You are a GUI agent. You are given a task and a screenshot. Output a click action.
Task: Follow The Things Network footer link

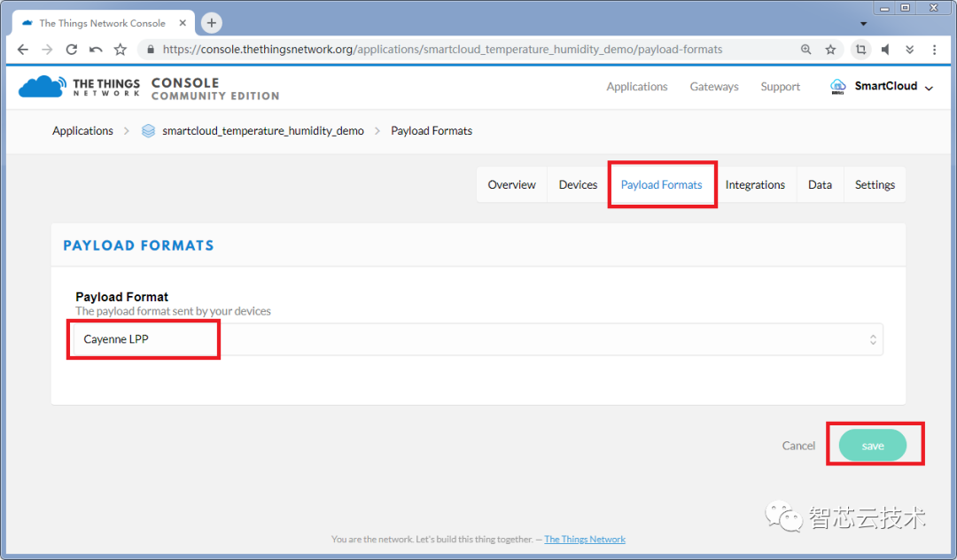[x=585, y=540]
